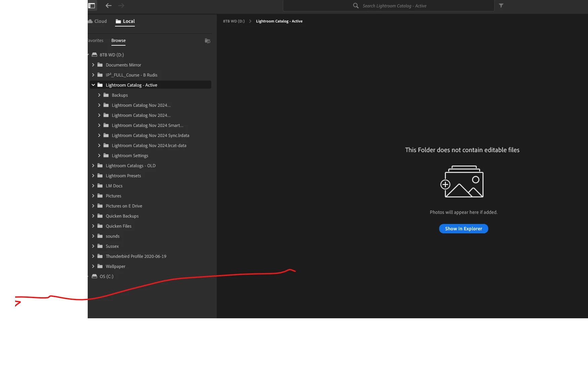Click in the Search Lightroom Catalog field
This screenshot has width=588, height=372.
pos(389,6)
